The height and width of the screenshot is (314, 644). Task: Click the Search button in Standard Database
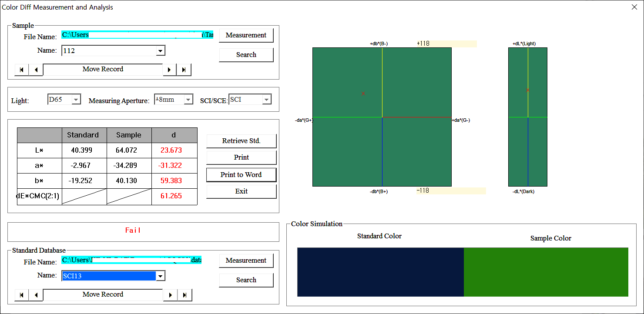click(x=246, y=280)
